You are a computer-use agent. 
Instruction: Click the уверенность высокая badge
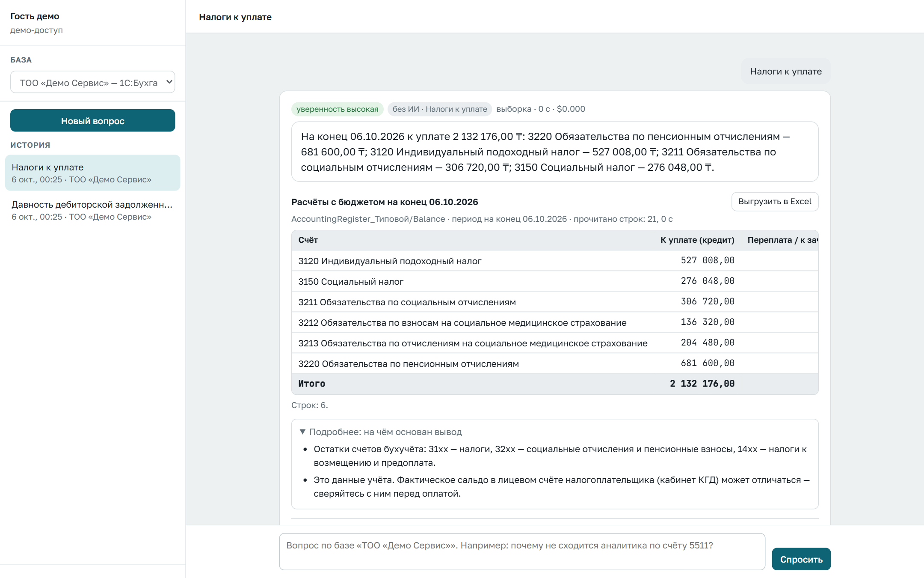(x=337, y=109)
